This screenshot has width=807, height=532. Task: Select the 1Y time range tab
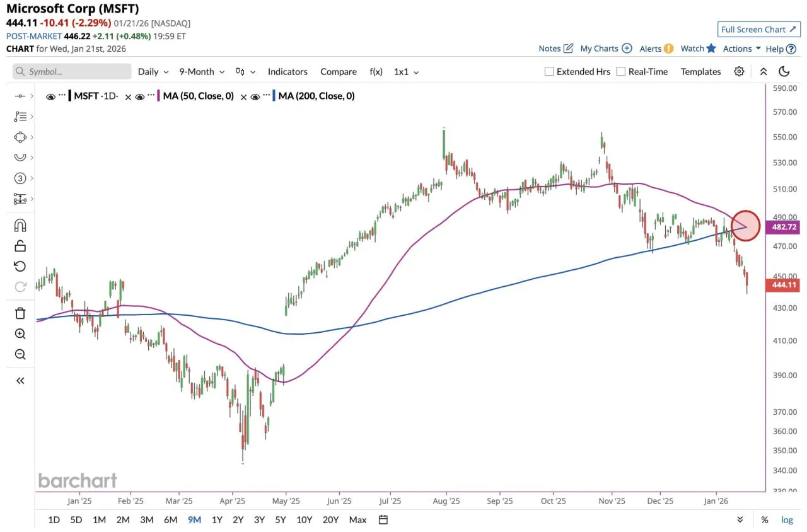click(x=217, y=519)
